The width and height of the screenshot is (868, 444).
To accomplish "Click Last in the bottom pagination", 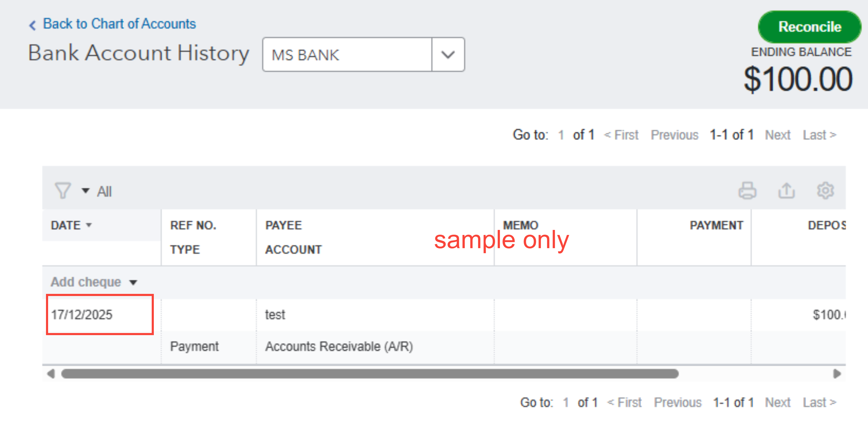I will click(819, 403).
